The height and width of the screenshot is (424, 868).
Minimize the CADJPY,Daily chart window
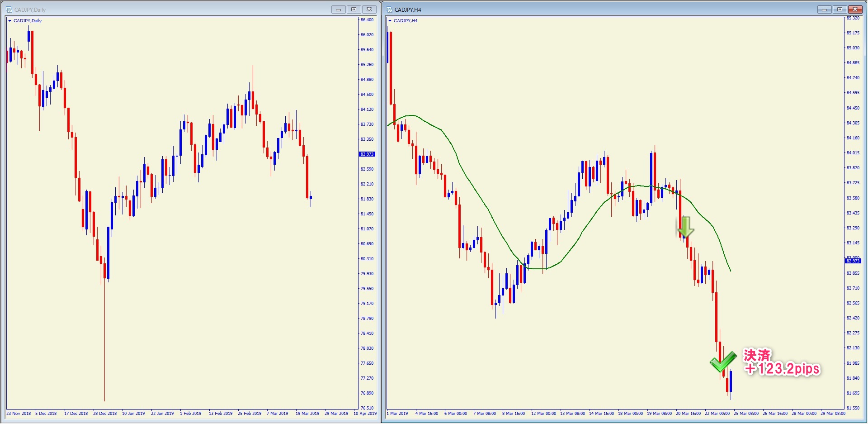tap(338, 10)
